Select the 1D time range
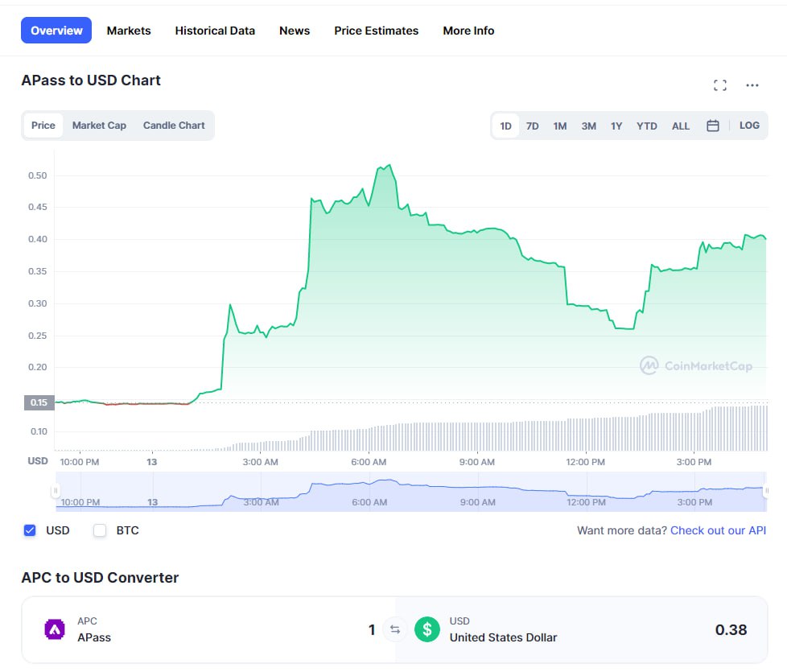This screenshot has height=672, width=787. pos(505,126)
